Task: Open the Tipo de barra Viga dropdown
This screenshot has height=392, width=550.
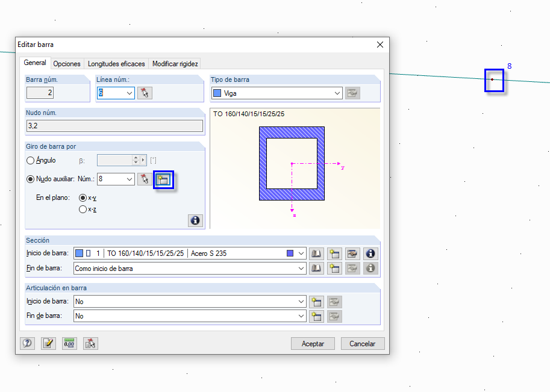Action: coord(337,93)
